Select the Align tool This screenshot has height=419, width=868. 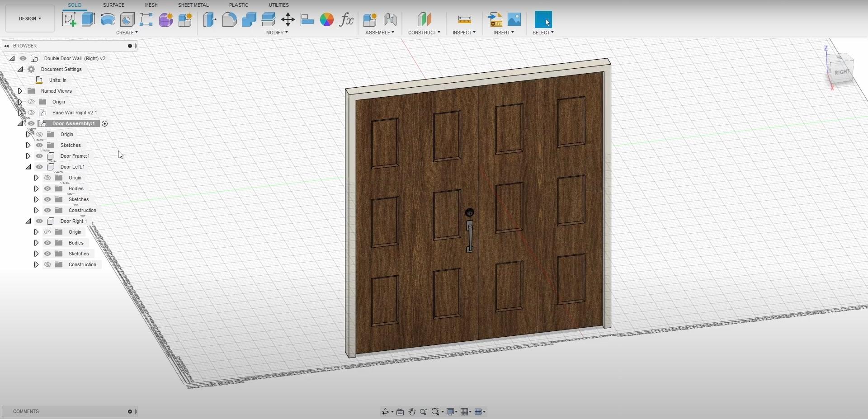(307, 19)
